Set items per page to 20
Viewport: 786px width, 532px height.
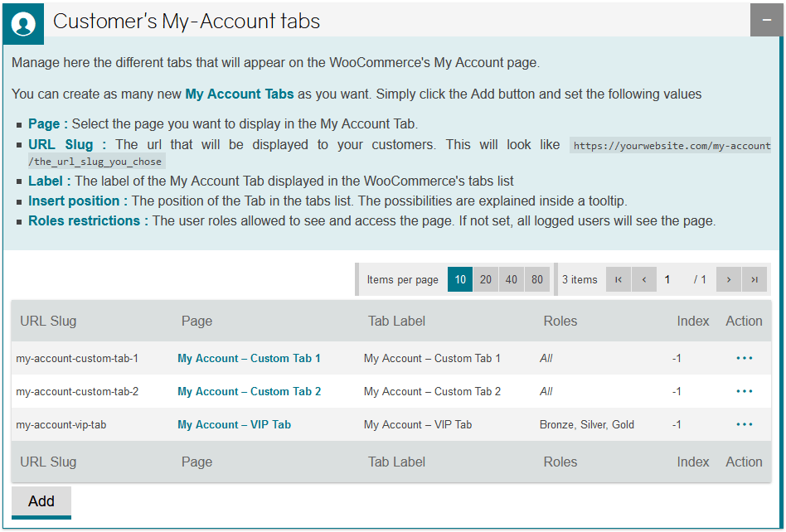tap(486, 279)
